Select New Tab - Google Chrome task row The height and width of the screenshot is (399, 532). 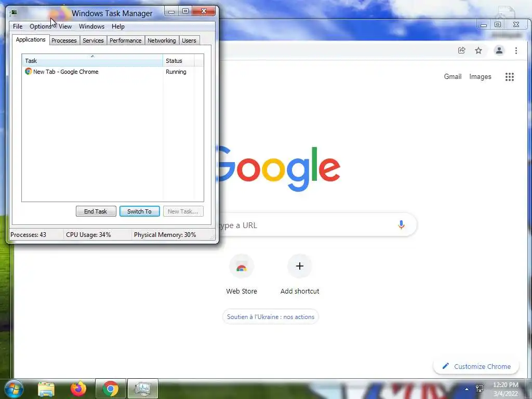(112, 72)
